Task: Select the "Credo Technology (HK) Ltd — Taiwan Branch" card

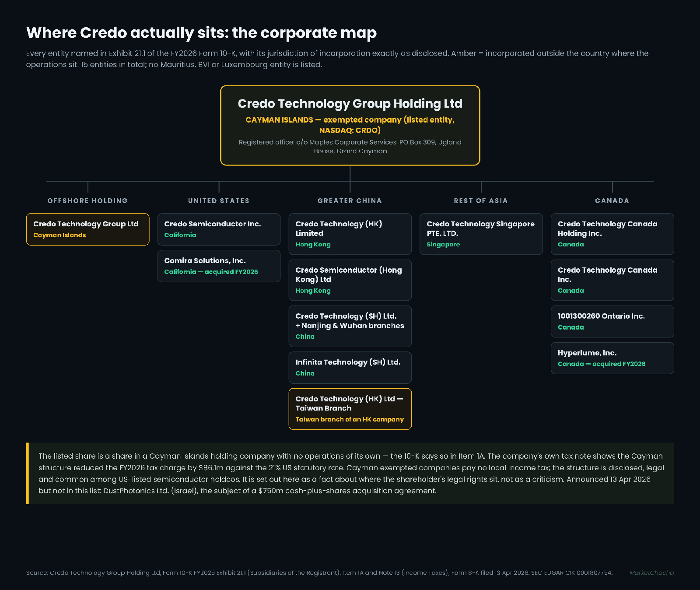Action: (350, 409)
